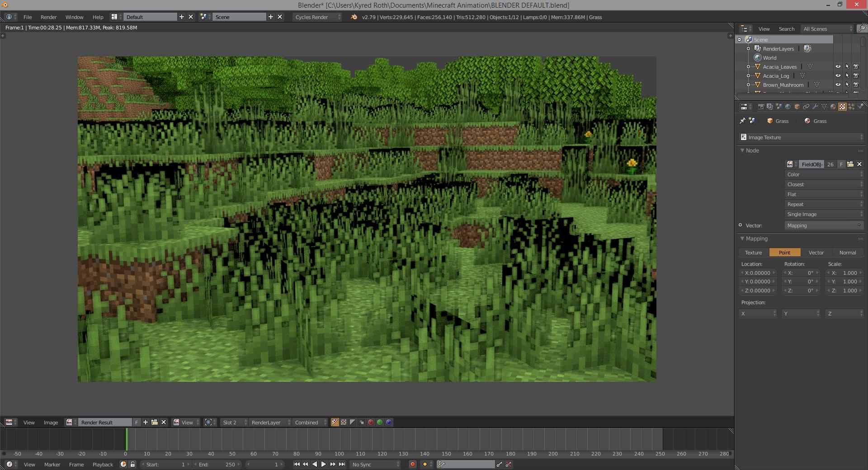The height and width of the screenshot is (470, 868).
Task: Add a new screen layout with plus
Action: (182, 17)
